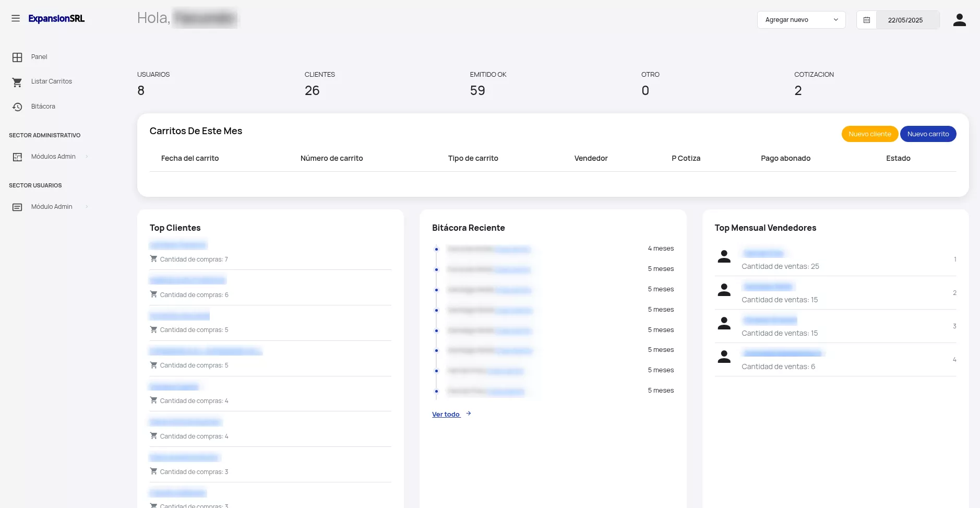The image size is (980, 508).
Task: Expand Módulos Admin submenu chevron
Action: (87, 157)
